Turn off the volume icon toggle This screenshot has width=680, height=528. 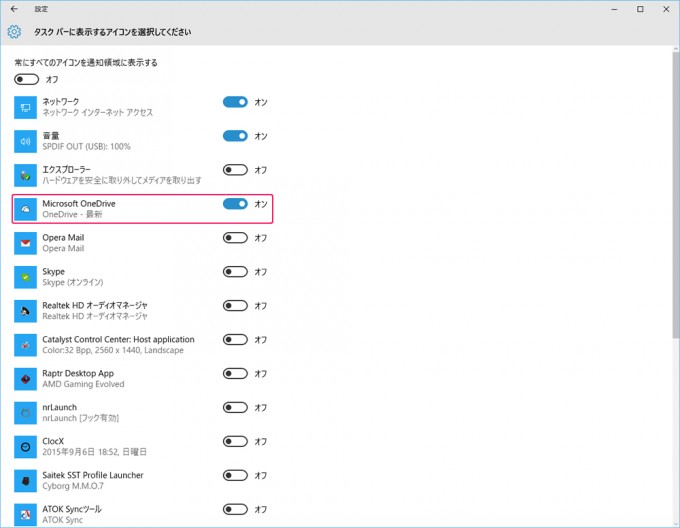click(x=235, y=136)
